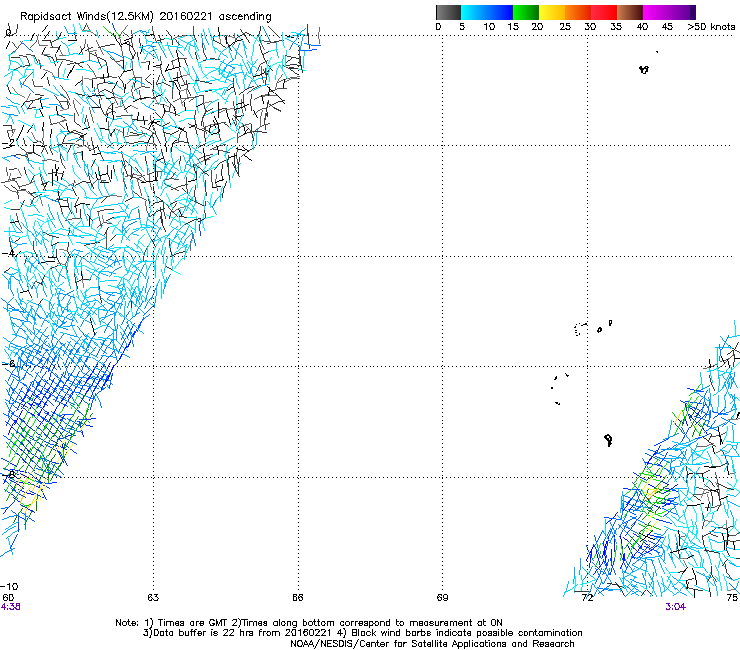Click the '30' legend scale label

coord(590,27)
